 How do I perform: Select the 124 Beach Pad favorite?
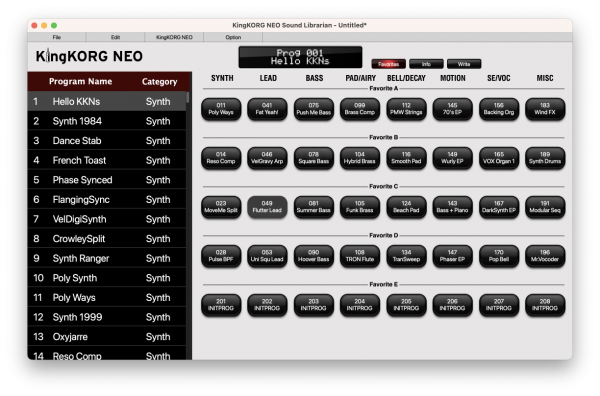406,207
